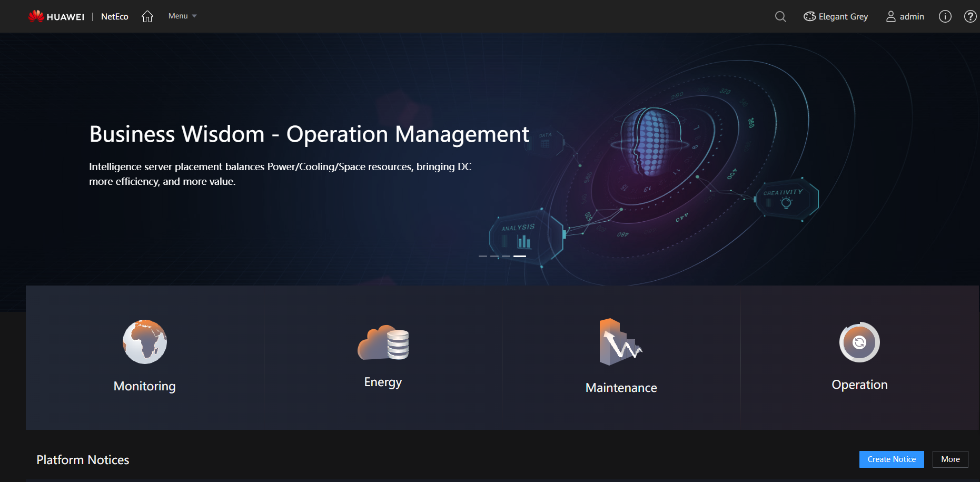Select the first carousel slide indicator
The width and height of the screenshot is (980, 482).
coord(483,256)
